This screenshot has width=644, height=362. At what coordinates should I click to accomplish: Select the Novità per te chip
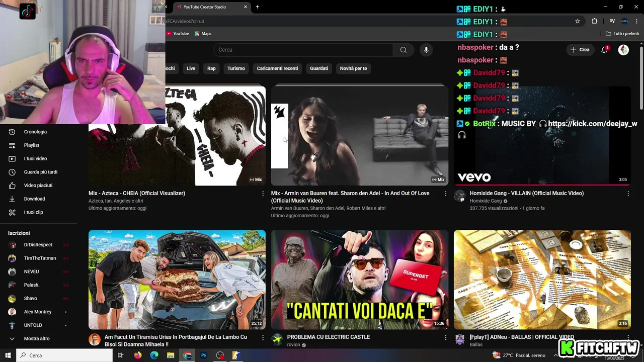(x=353, y=68)
